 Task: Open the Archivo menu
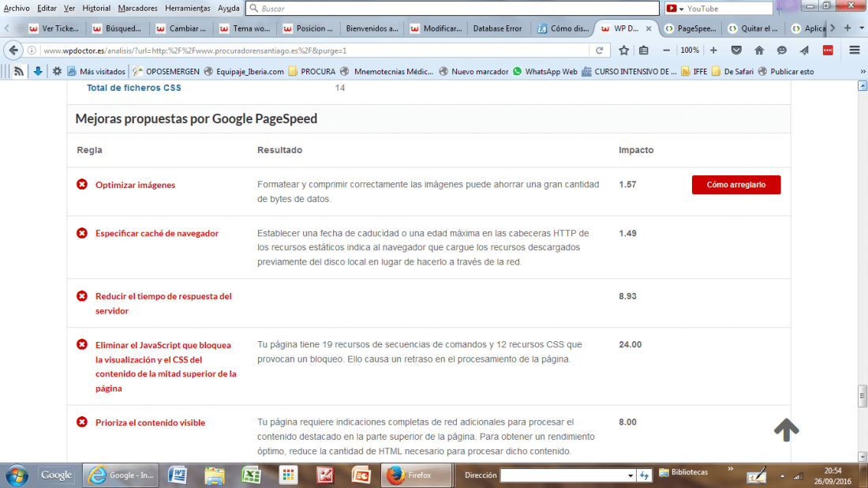pos(17,9)
